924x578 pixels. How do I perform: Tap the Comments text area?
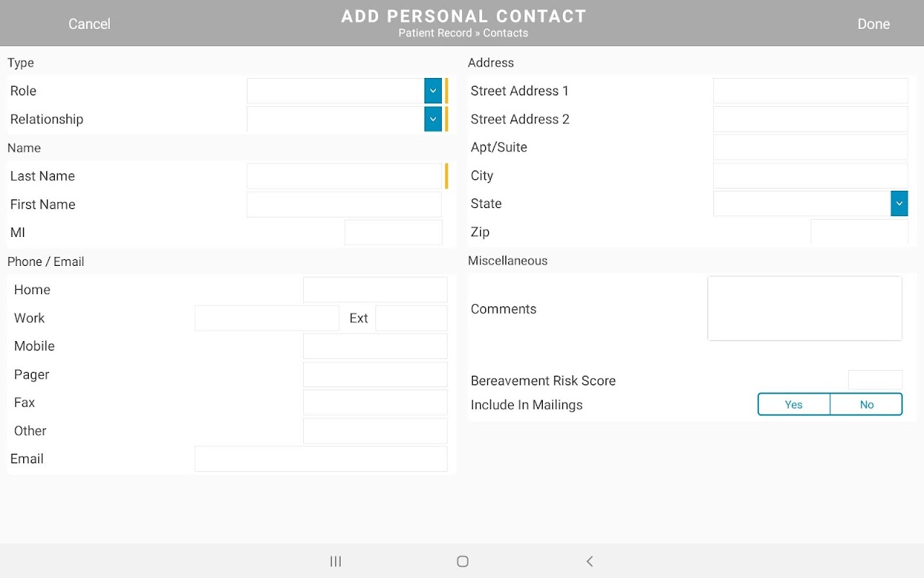(x=804, y=309)
